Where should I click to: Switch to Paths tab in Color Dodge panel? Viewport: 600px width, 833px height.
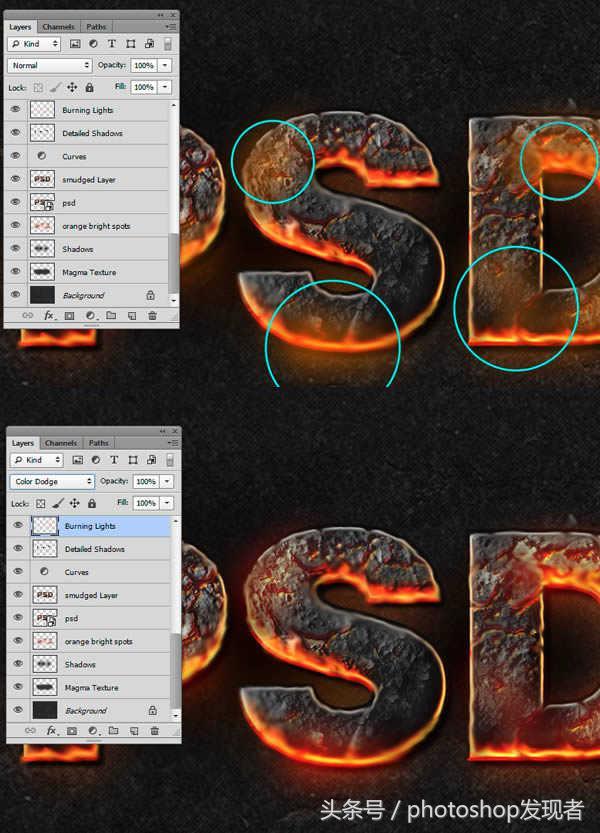pyautogui.click(x=98, y=443)
